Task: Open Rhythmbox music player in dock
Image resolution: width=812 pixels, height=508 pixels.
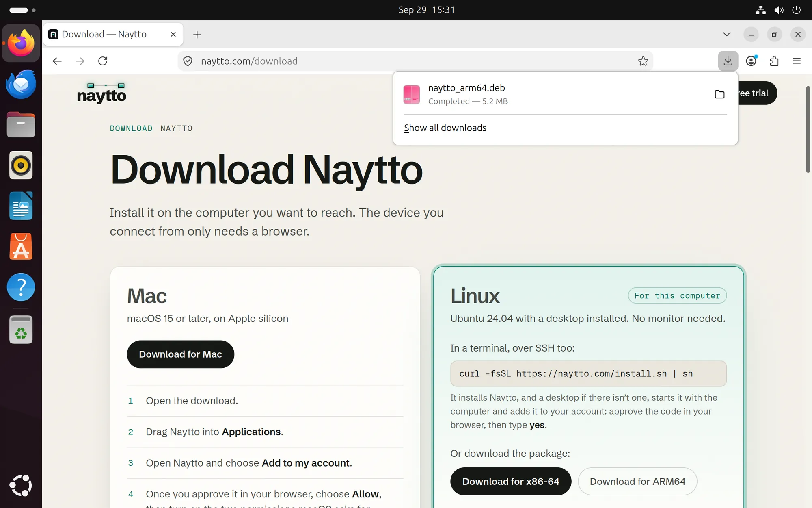Action: (21, 165)
